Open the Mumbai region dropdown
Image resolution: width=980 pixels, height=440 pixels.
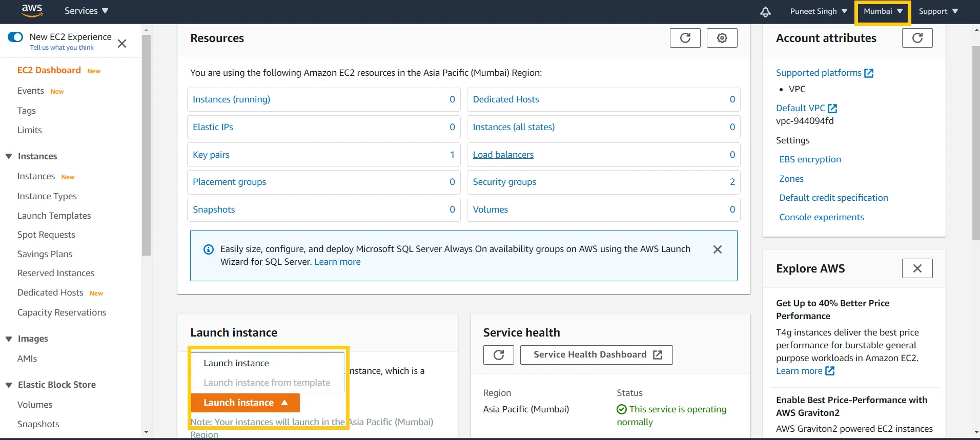click(x=883, y=11)
